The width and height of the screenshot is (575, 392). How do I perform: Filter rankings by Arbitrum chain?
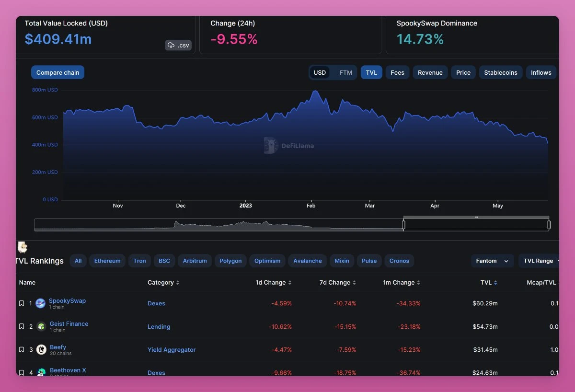(x=195, y=261)
